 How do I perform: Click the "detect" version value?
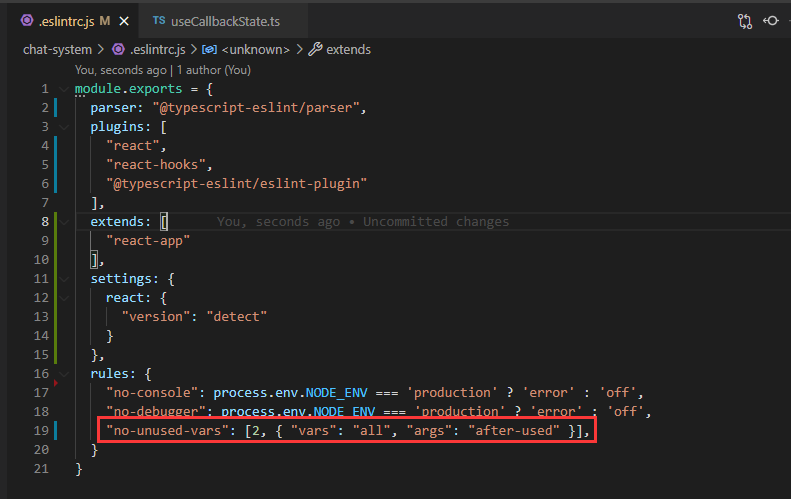coord(237,316)
